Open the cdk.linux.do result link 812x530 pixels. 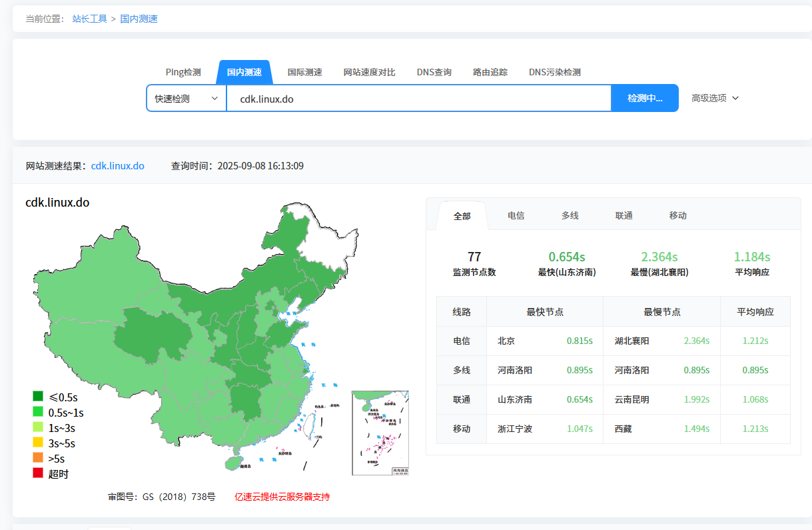(118, 165)
